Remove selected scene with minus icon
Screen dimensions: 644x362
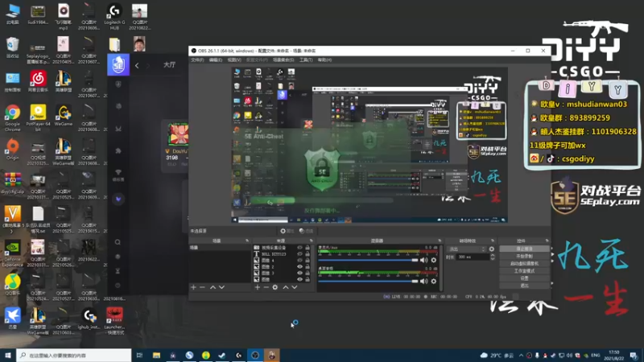[202, 287]
